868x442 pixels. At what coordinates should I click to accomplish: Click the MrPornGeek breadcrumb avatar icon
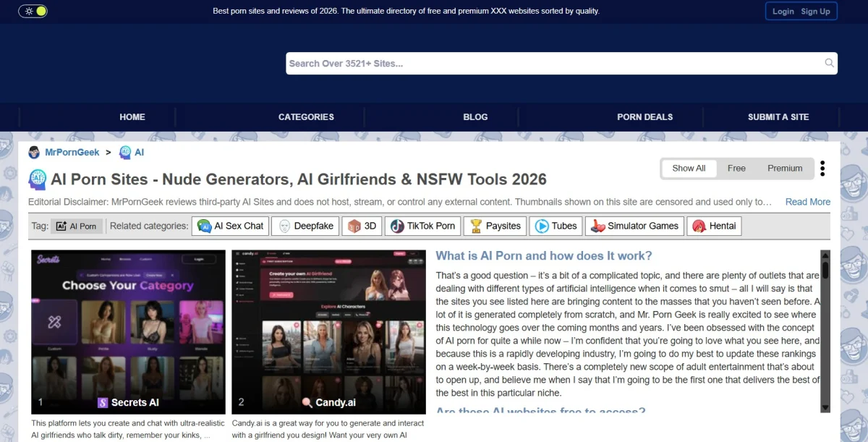coord(34,153)
